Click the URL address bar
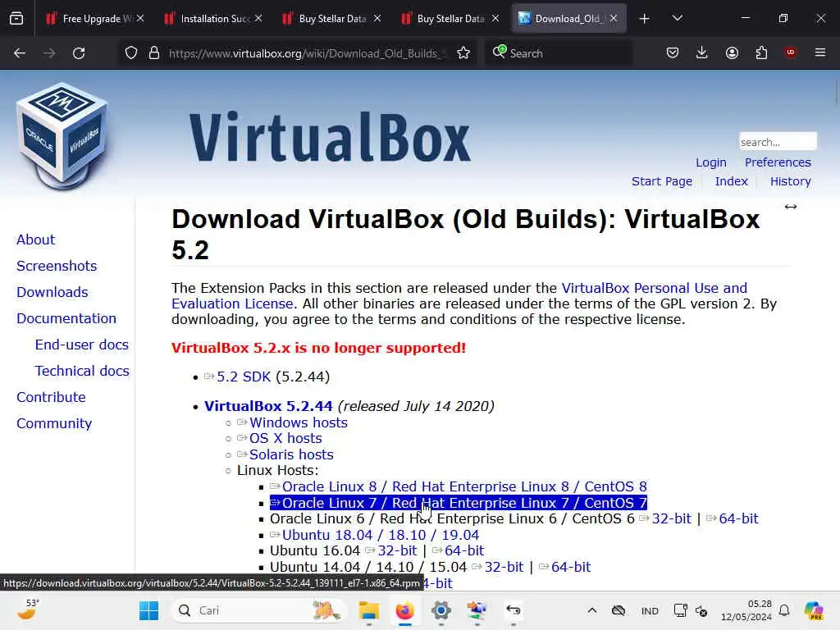Screen dimensions: 840x630 [308, 53]
